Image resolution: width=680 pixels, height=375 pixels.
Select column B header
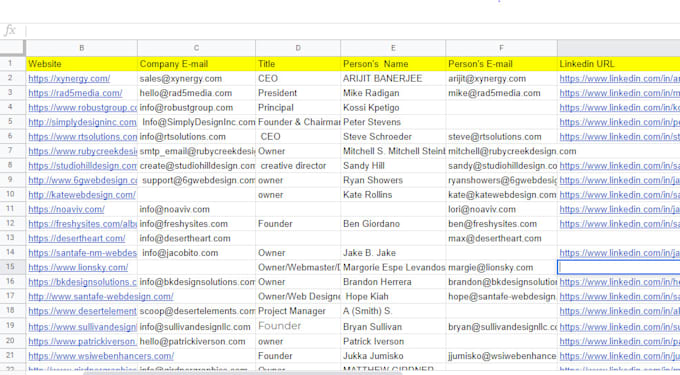click(x=82, y=48)
